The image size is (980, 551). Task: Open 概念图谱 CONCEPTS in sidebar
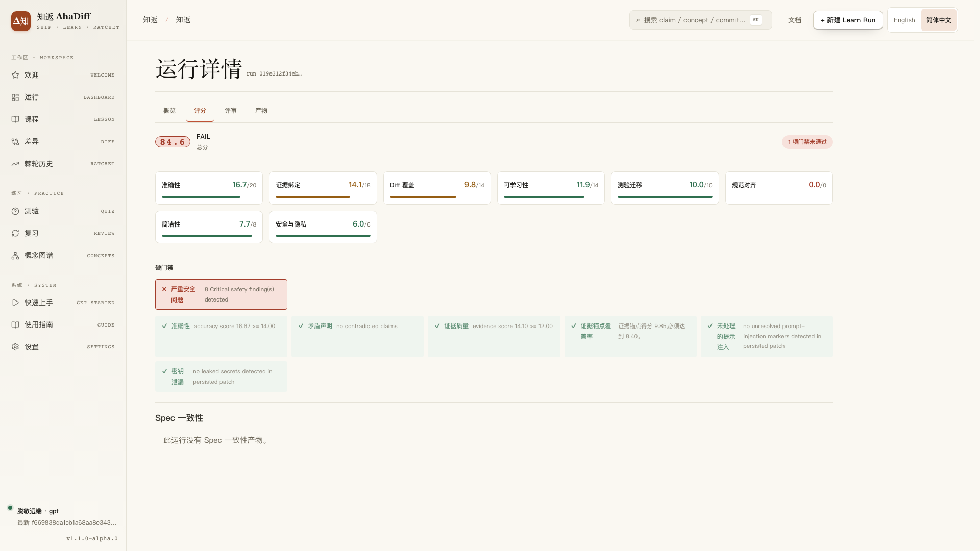click(x=63, y=256)
